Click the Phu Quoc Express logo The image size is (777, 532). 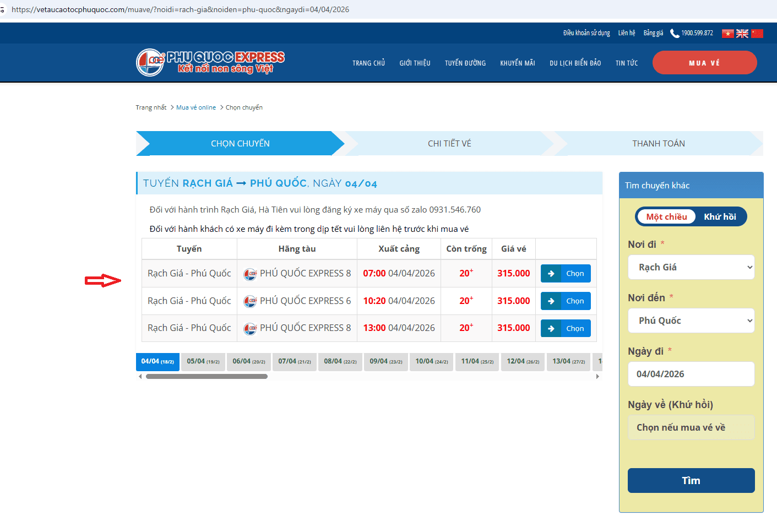click(210, 62)
